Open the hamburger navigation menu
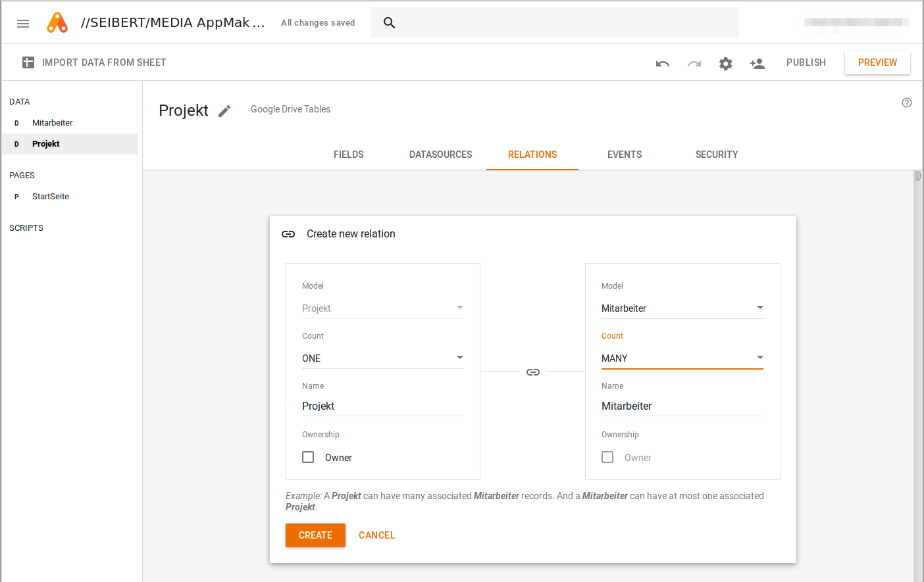924x582 pixels. point(23,24)
